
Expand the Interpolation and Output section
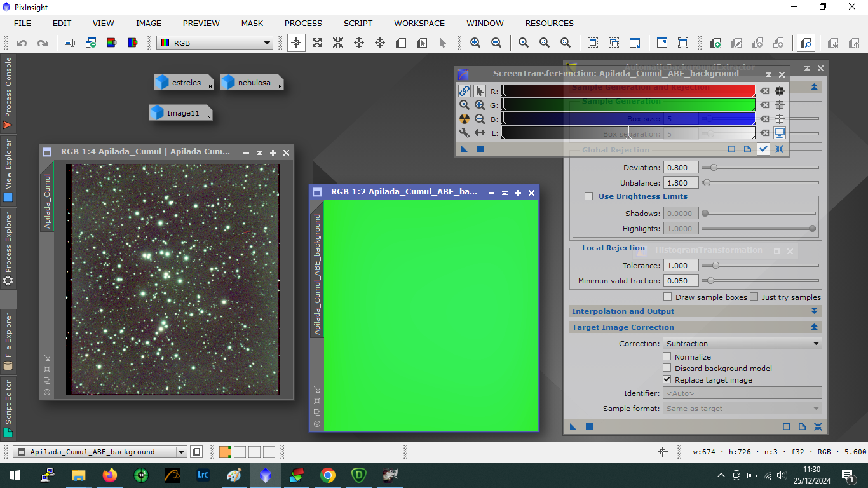tap(814, 311)
